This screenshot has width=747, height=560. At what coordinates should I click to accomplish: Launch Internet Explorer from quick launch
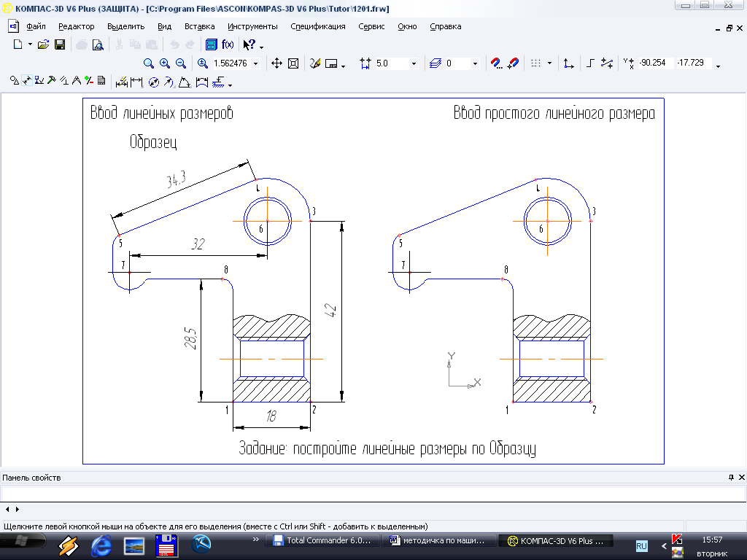click(101, 545)
